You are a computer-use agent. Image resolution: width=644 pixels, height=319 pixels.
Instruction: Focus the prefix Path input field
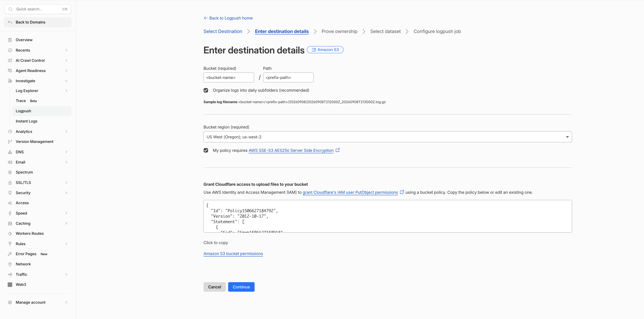[x=288, y=77]
